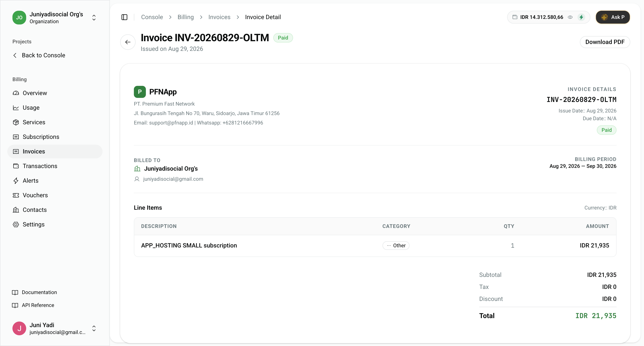Toggle the sidebar panel icon
Viewport: 644px width, 346px height.
(x=124, y=17)
